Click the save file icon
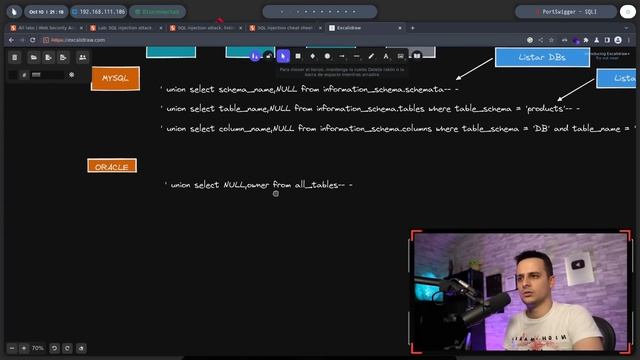This screenshot has height=360, width=640. 48,58
